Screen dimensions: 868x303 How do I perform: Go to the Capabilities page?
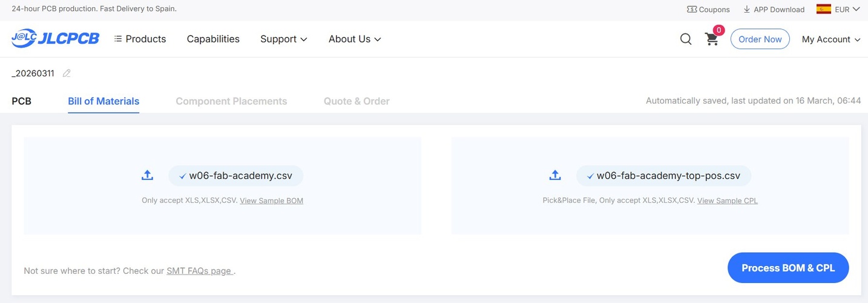[x=213, y=39]
